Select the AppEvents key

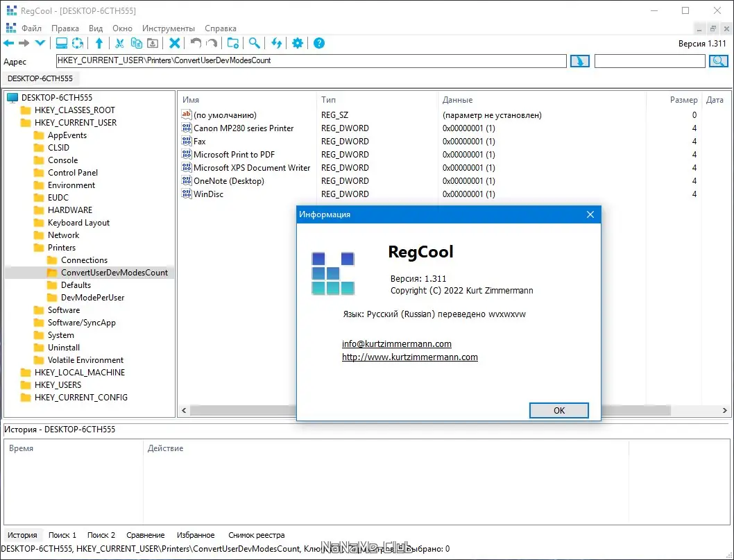click(x=67, y=135)
